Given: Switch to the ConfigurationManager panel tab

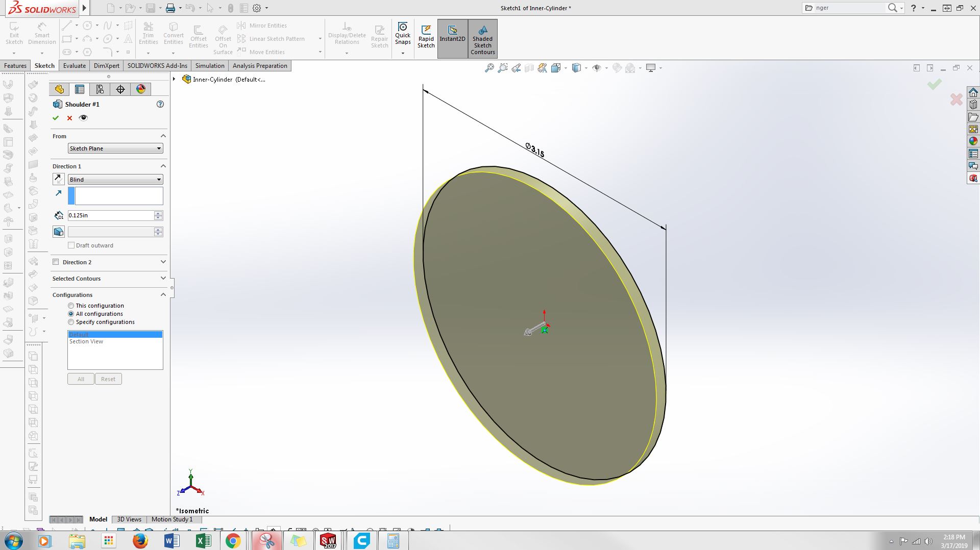Looking at the screenshot, I should pos(100,89).
